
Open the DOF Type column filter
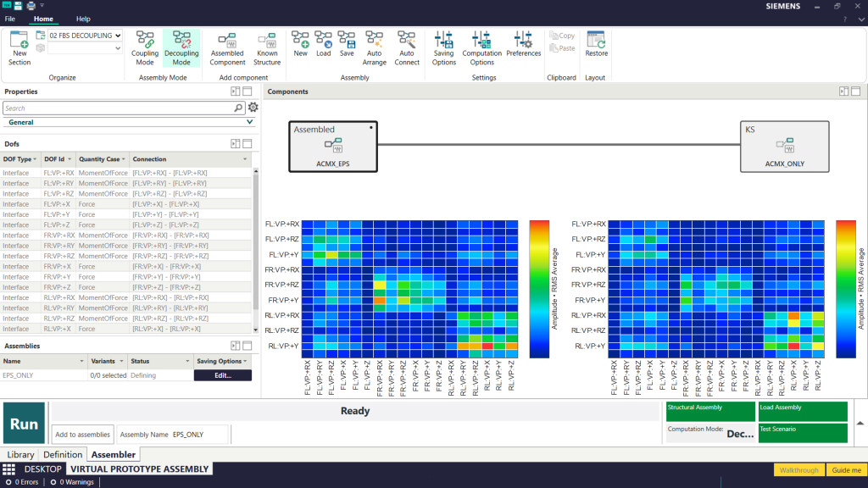tap(35, 159)
